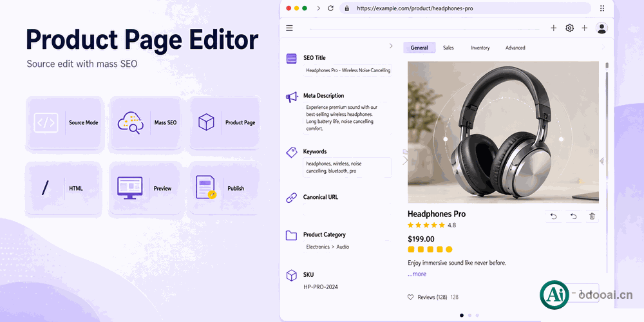The image size is (644, 322).
Task: Collapse the SEO side panel with the chevron
Action: pos(391,46)
